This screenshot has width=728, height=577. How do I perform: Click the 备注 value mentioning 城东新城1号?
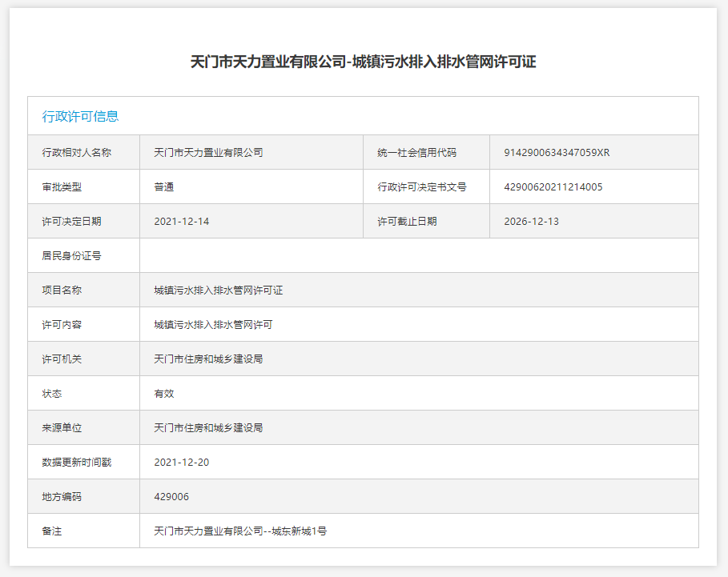click(240, 531)
